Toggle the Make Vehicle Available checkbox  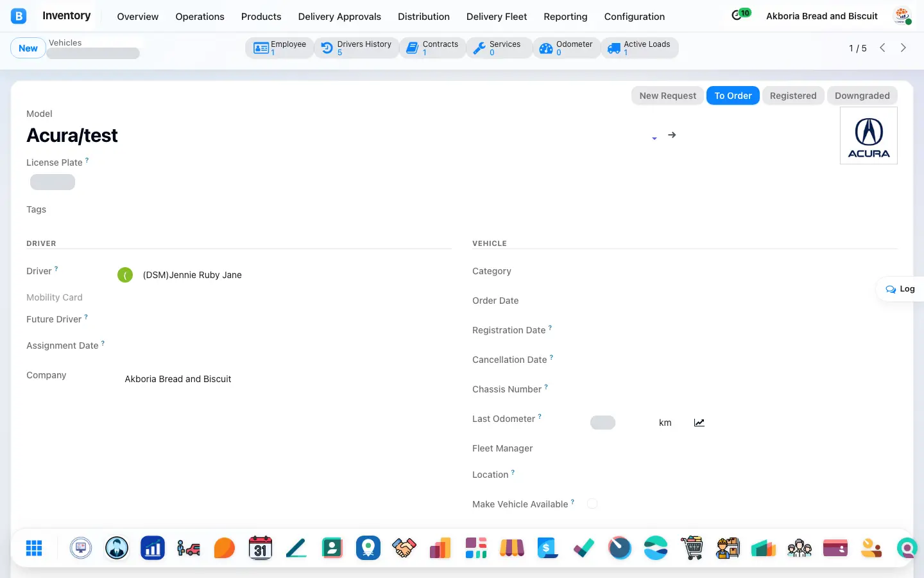click(592, 504)
